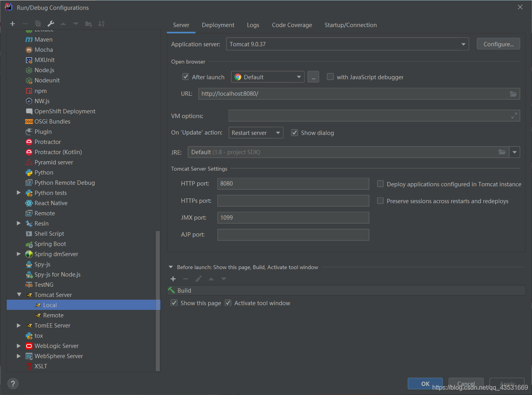Expand the WebSphere Server node
532x395 pixels.
tap(18, 356)
